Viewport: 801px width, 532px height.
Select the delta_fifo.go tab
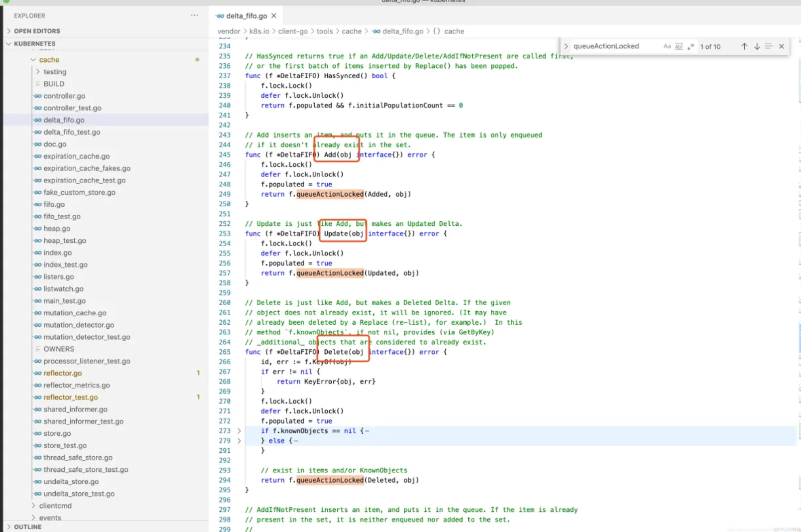[x=246, y=16]
